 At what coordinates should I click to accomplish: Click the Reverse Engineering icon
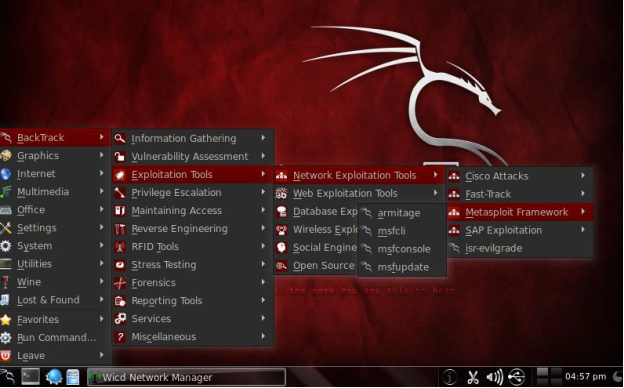tap(120, 229)
